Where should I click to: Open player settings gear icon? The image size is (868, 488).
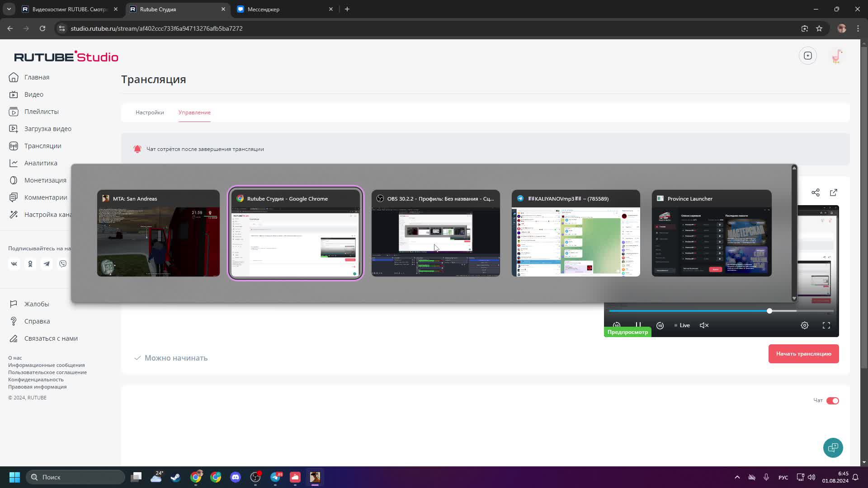point(804,325)
